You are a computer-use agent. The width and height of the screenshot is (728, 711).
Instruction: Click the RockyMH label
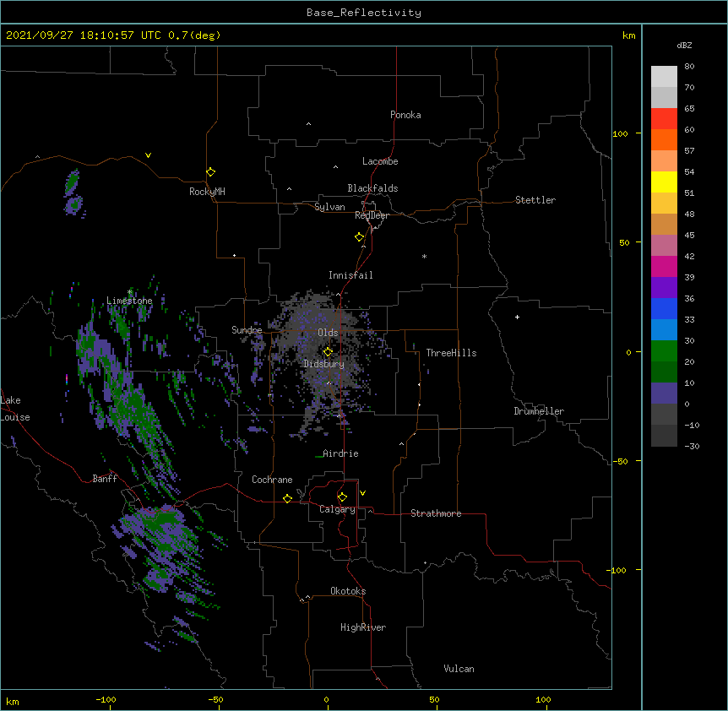[207, 192]
